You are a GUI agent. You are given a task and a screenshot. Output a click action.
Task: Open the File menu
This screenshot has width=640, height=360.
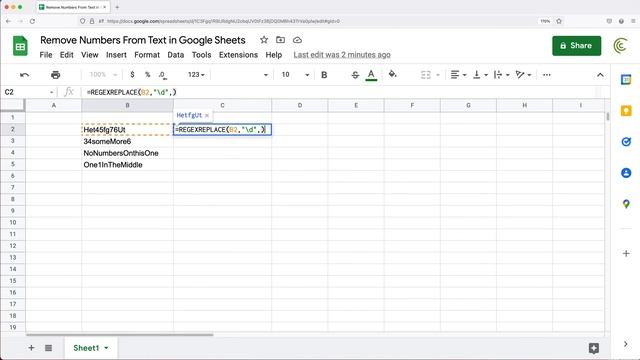point(46,55)
